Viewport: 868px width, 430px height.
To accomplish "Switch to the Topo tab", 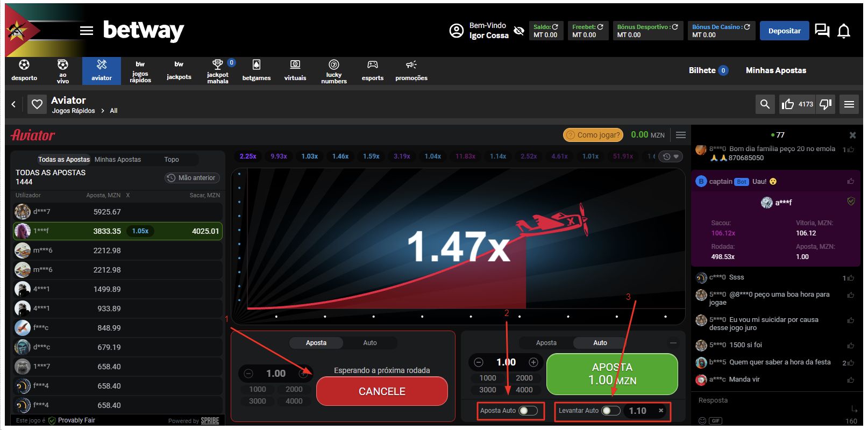I will [172, 160].
